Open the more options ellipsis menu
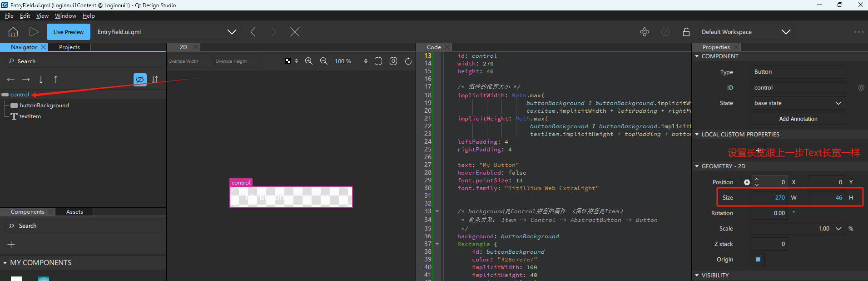The width and height of the screenshot is (868, 281). (x=858, y=32)
